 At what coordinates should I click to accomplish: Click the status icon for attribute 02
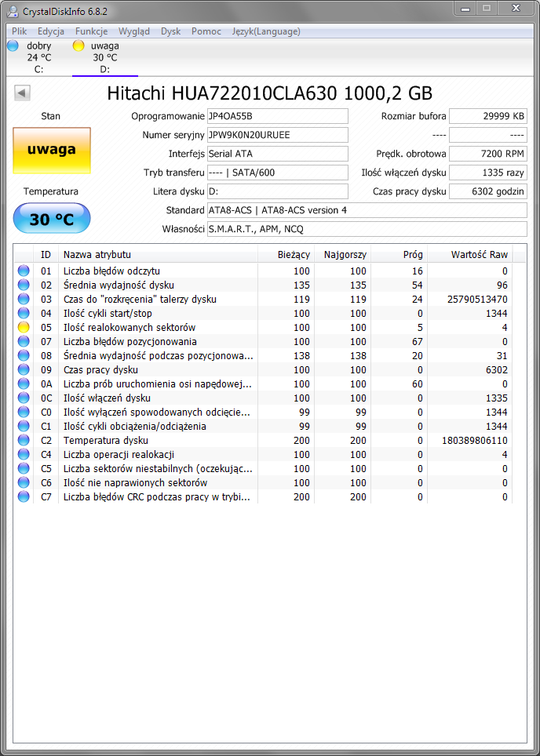24,285
